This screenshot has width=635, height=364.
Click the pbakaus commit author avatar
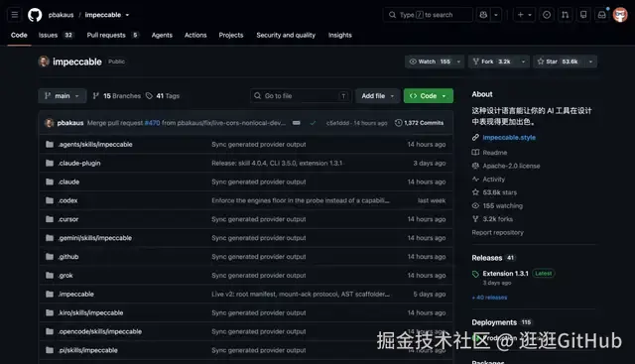[50, 123]
